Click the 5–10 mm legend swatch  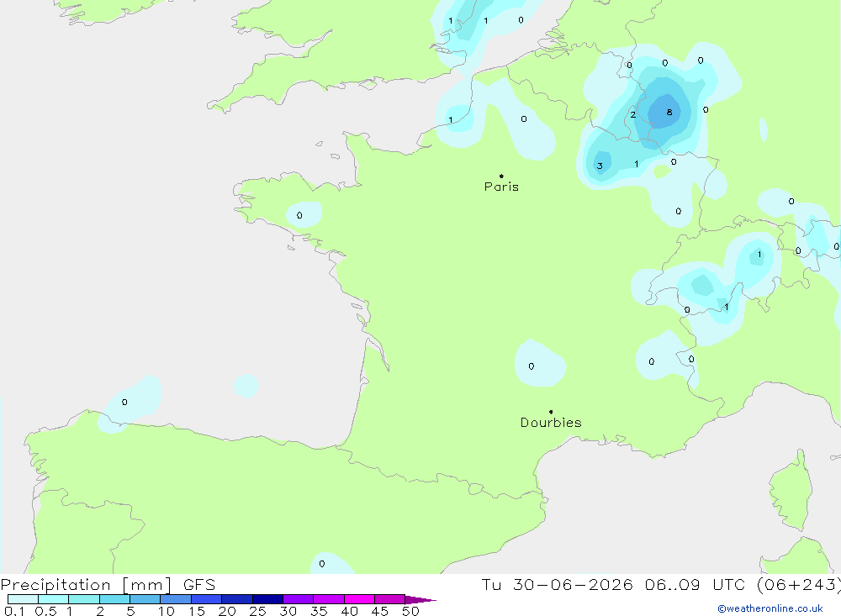click(x=145, y=599)
